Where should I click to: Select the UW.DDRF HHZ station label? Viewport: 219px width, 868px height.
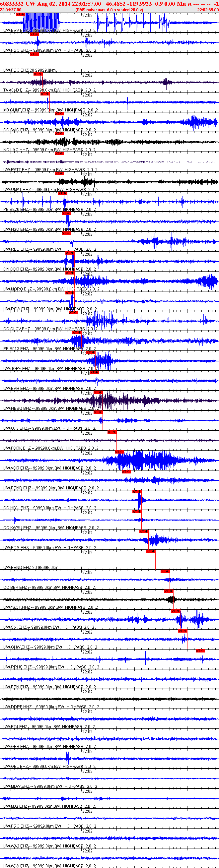[x=51, y=706]
